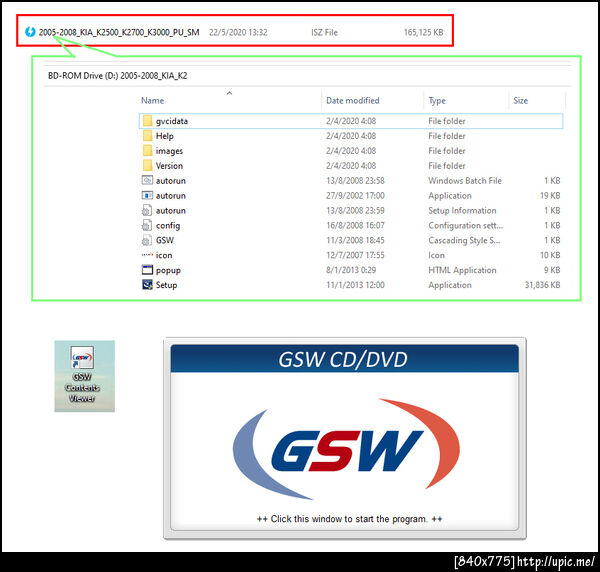Image resolution: width=600 pixels, height=572 pixels.
Task: Toggle sort direction arrow above Name column
Action: tap(229, 93)
